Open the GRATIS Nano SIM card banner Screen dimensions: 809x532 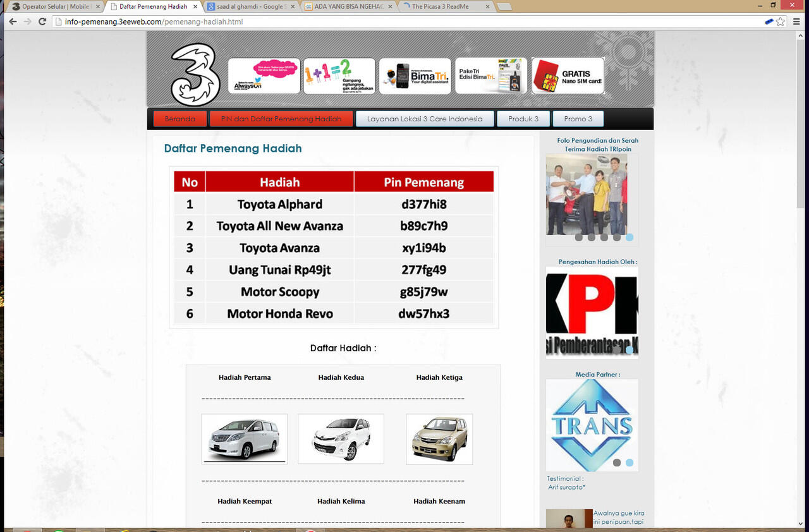coord(568,76)
